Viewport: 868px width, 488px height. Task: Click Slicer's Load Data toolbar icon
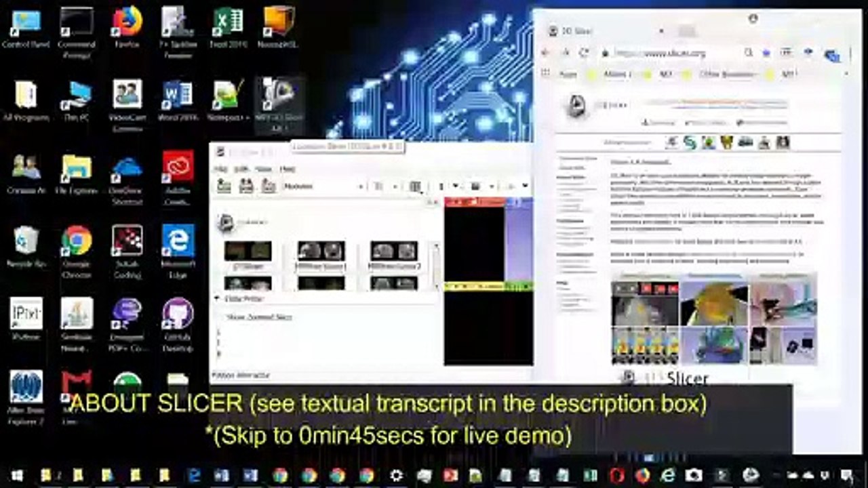pyautogui.click(x=224, y=186)
